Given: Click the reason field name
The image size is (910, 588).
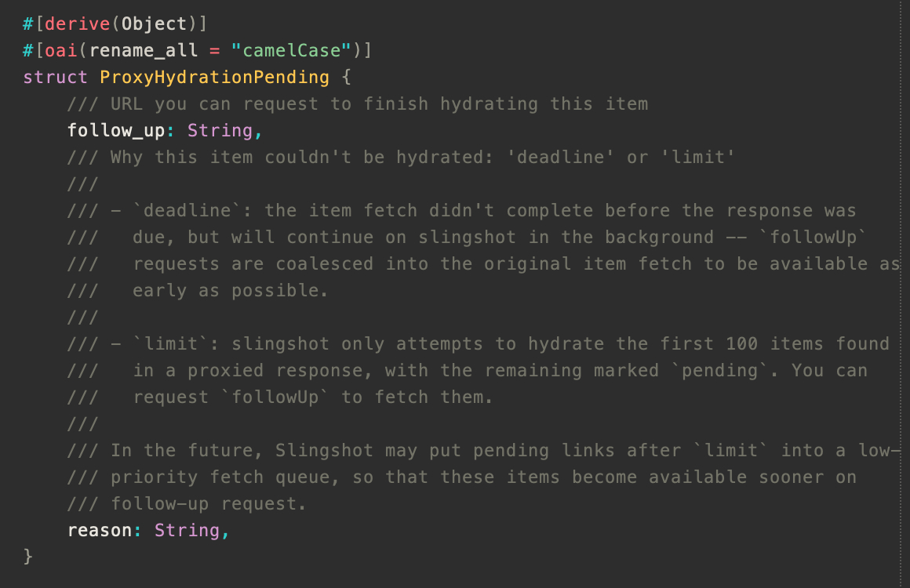Looking at the screenshot, I should click(x=99, y=530).
